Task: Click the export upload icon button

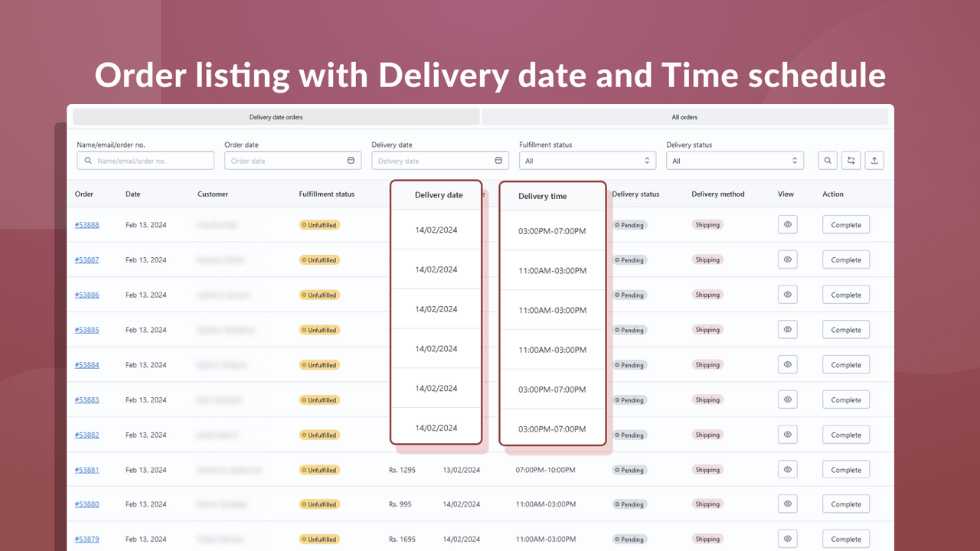Action: [874, 161]
